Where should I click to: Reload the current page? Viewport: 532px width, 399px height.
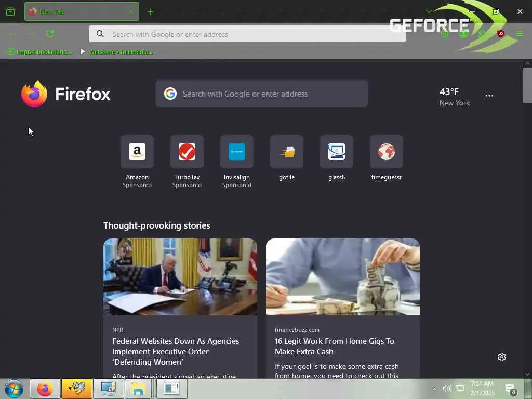pyautogui.click(x=50, y=34)
